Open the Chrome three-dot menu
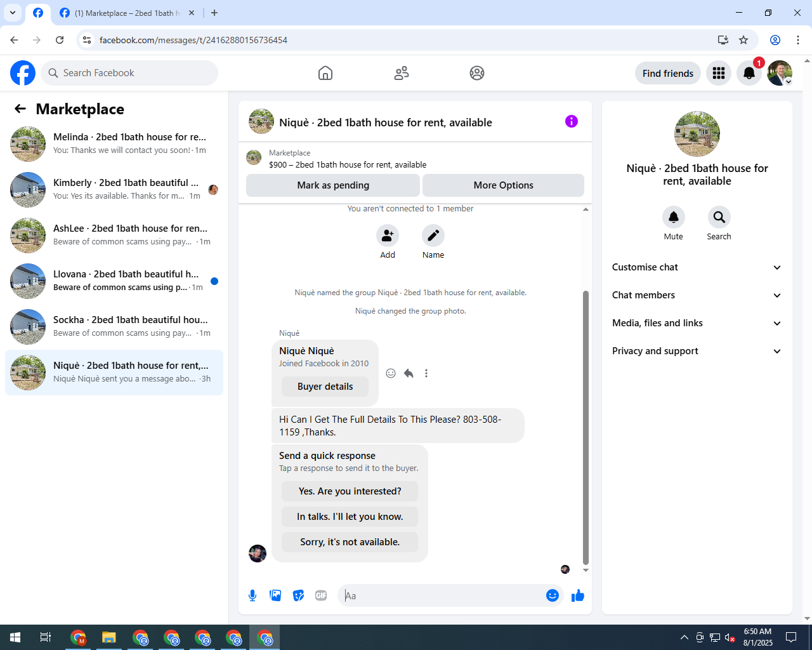The image size is (812, 650). tap(798, 40)
